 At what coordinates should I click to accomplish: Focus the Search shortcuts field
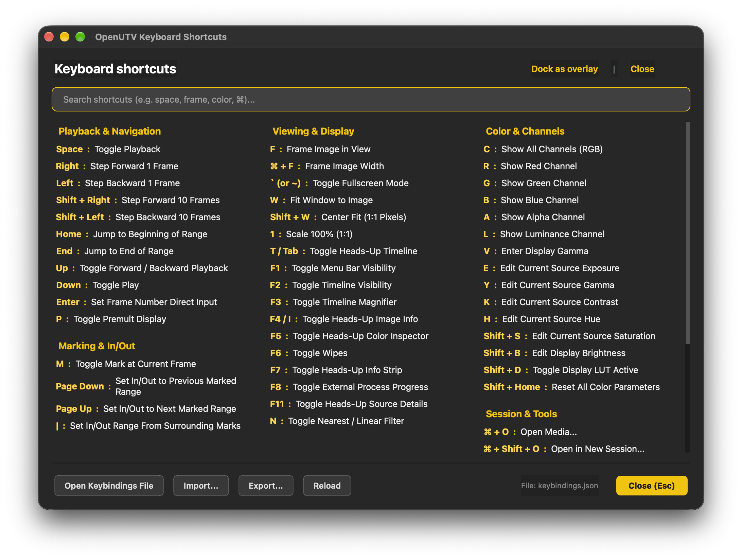(371, 99)
